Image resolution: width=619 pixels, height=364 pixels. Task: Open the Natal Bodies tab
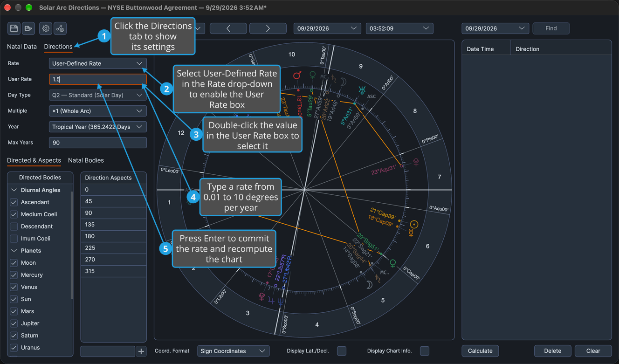(86, 160)
